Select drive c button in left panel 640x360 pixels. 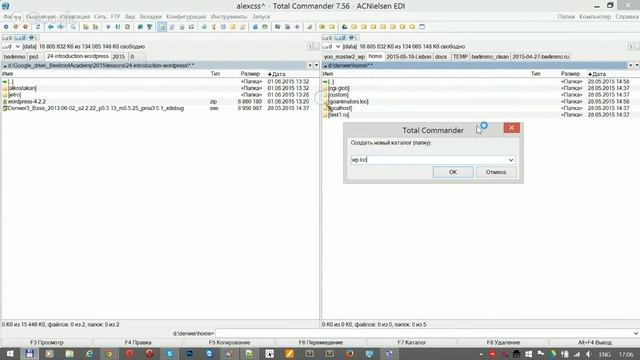point(7,38)
